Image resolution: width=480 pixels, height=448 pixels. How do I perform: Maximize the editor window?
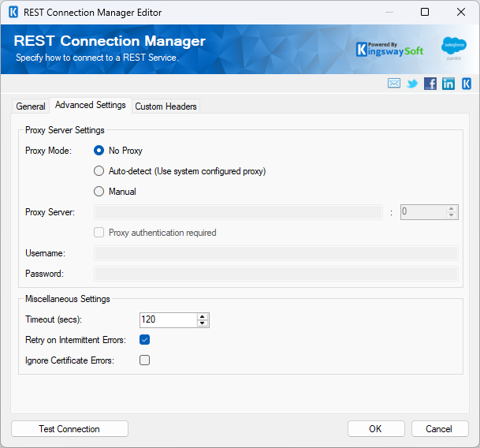tap(425, 13)
